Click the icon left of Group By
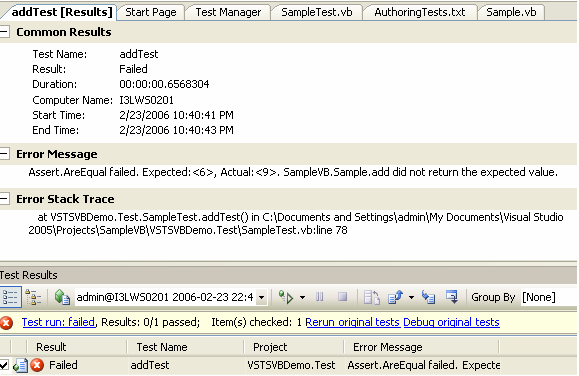579x376 pixels. click(452, 297)
